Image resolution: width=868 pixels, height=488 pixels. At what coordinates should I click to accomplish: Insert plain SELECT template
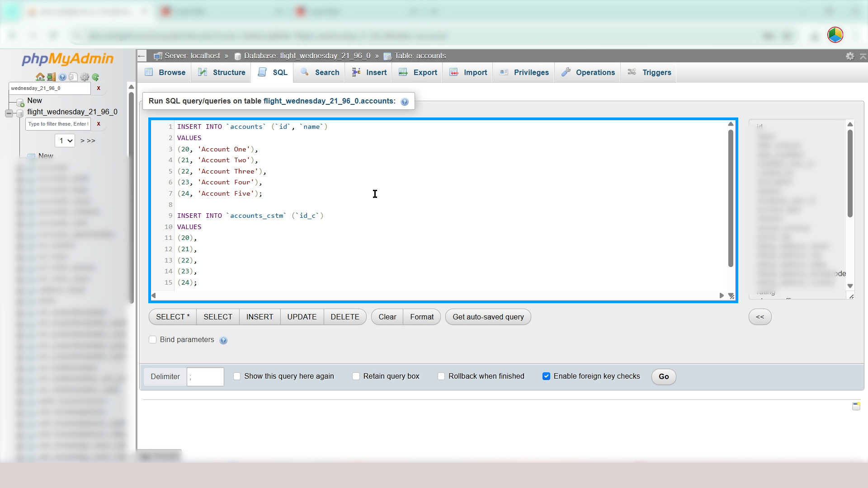218,317
